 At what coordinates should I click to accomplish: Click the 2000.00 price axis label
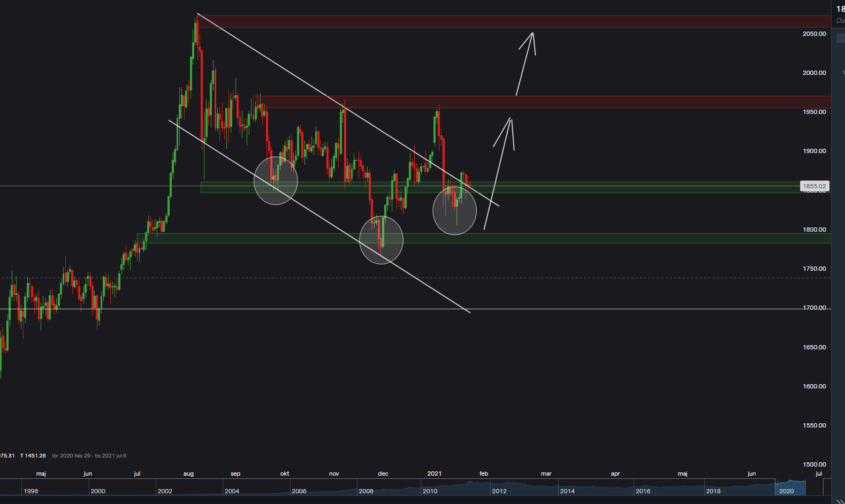click(814, 73)
